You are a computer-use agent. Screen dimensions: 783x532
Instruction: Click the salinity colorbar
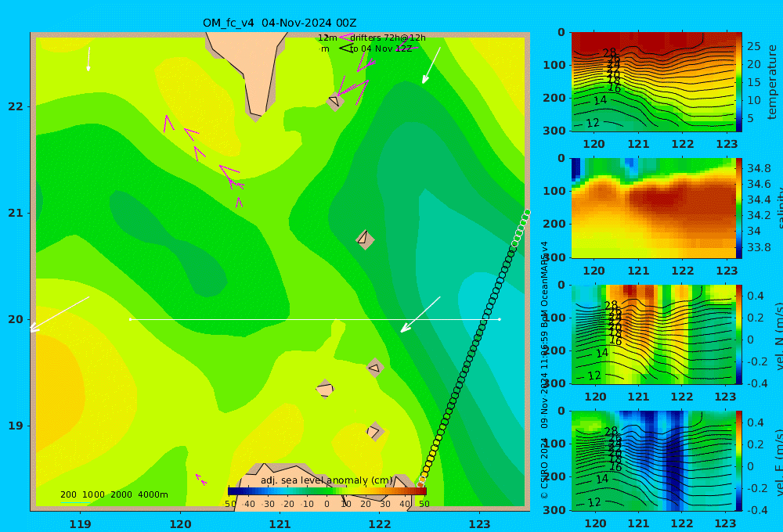point(739,208)
